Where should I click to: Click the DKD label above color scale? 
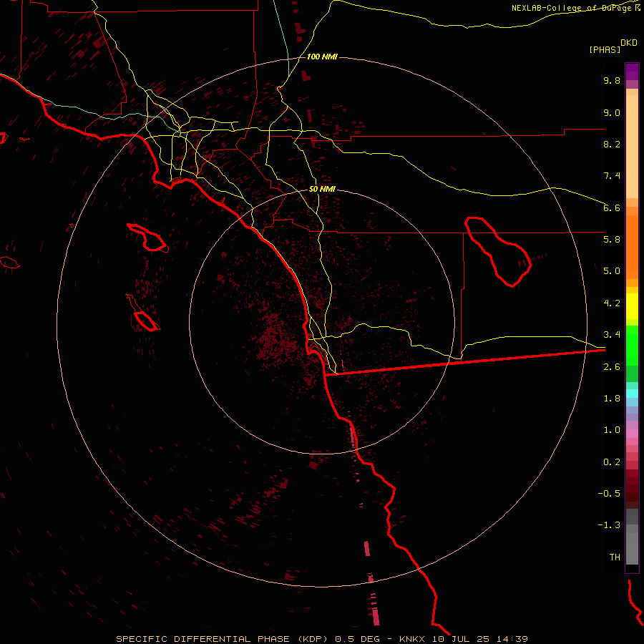[628, 43]
